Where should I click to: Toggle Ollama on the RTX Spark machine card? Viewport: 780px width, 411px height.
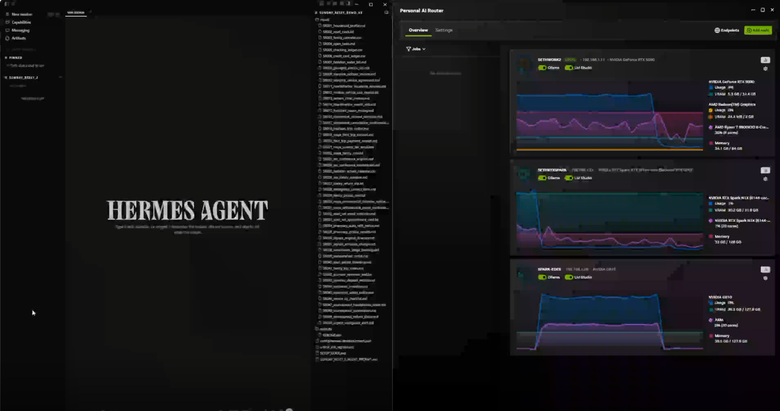click(x=542, y=178)
